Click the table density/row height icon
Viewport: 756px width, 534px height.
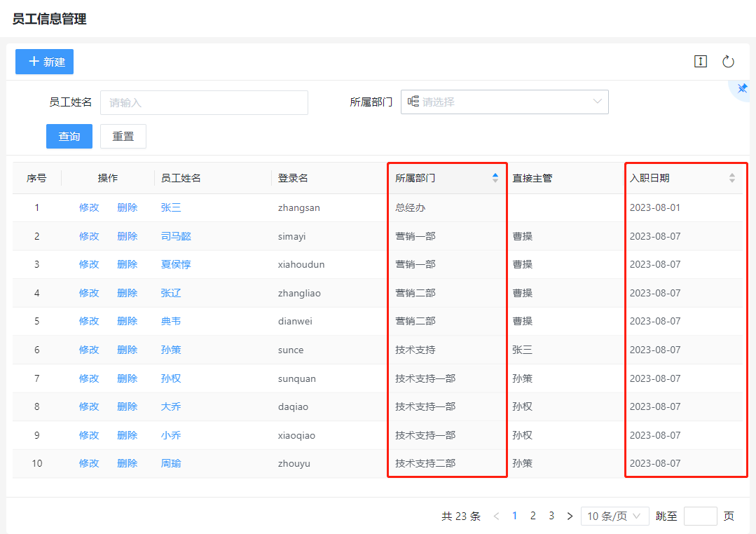coord(700,62)
